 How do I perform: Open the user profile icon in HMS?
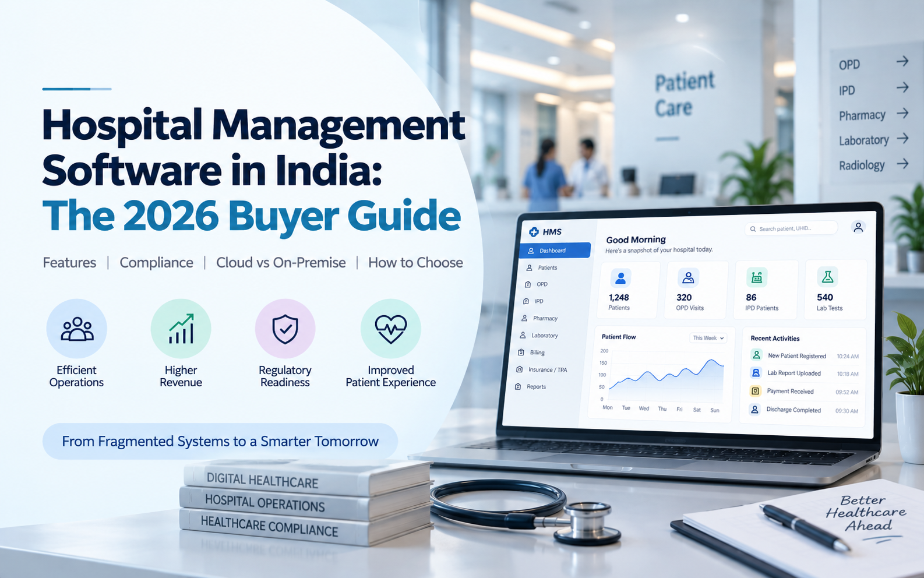858,227
